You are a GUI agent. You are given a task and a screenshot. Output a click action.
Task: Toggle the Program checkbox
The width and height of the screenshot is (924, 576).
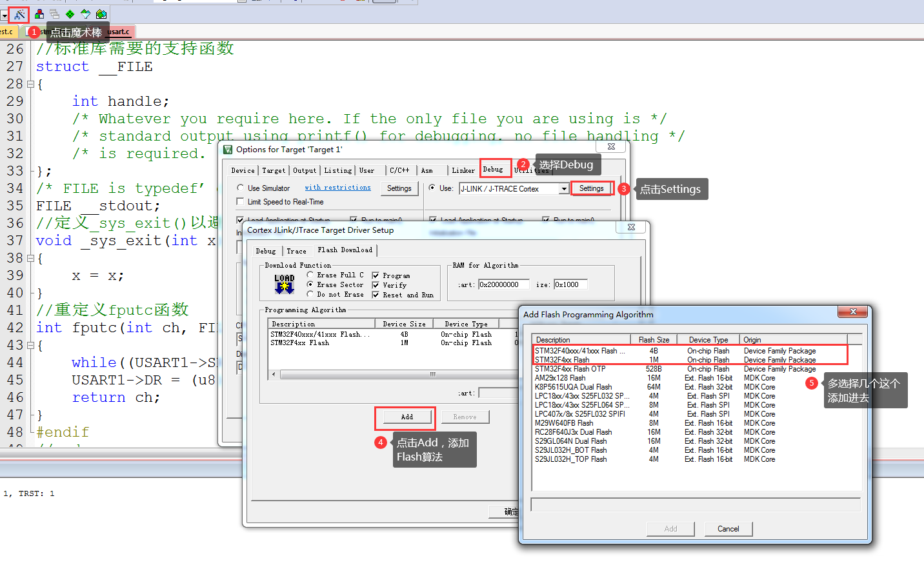click(376, 275)
